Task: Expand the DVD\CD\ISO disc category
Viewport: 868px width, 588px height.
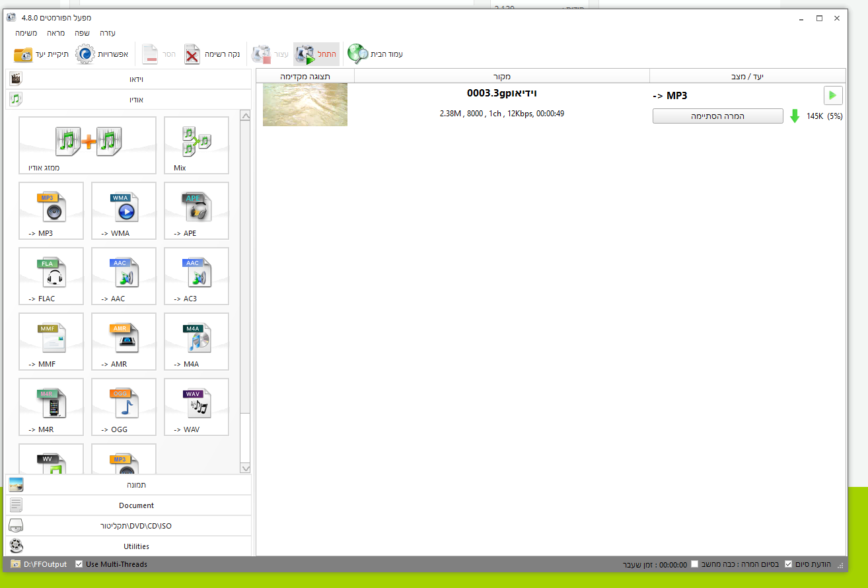Action: pyautogui.click(x=129, y=526)
